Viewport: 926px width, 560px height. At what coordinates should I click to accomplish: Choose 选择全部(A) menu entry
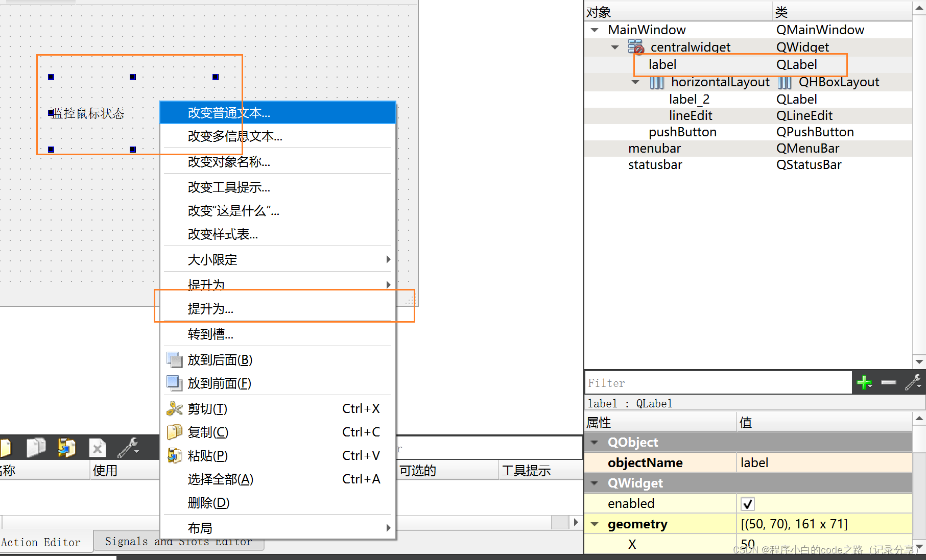pos(278,479)
